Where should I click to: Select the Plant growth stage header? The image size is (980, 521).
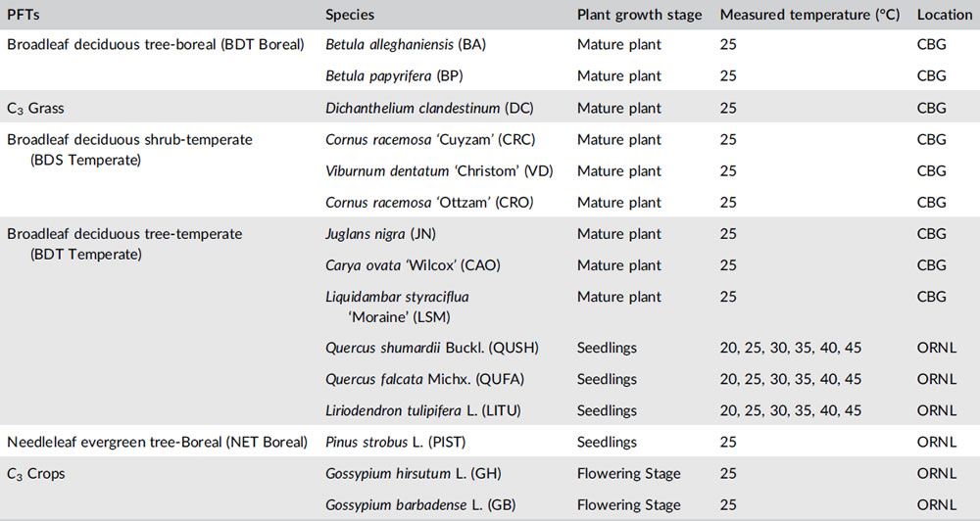(639, 15)
